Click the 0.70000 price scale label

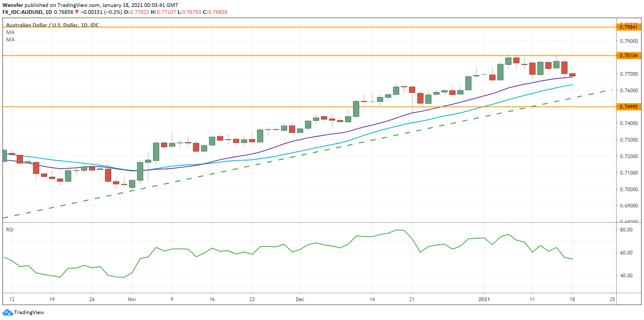click(629, 189)
